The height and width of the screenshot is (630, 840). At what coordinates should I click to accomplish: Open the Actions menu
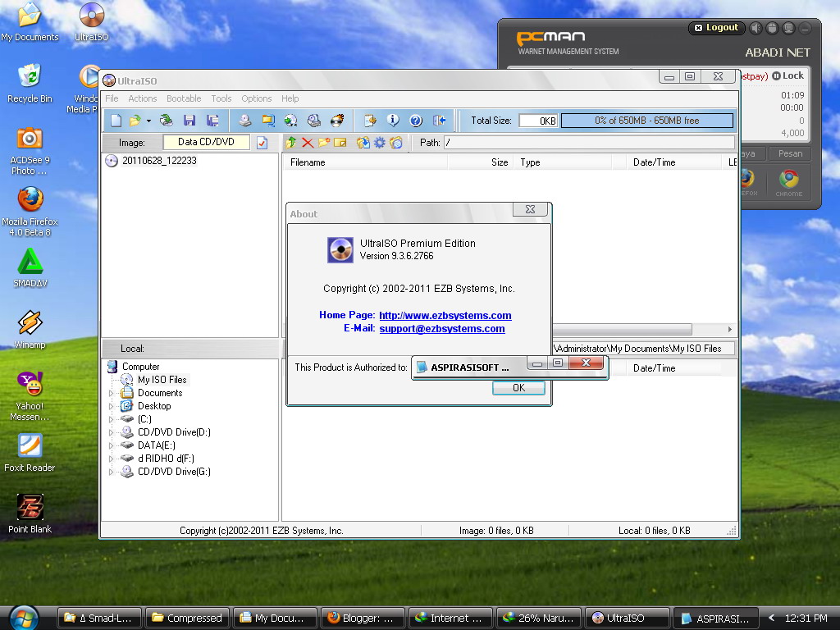(143, 98)
